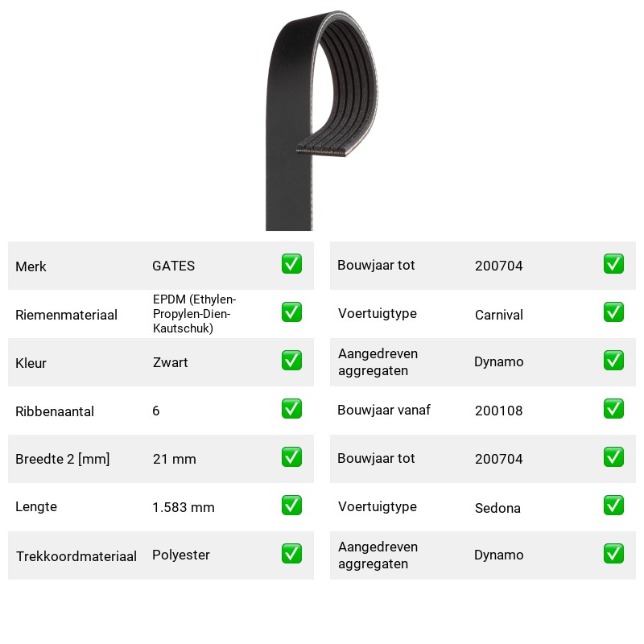Click the Lengte row label

pos(36,507)
